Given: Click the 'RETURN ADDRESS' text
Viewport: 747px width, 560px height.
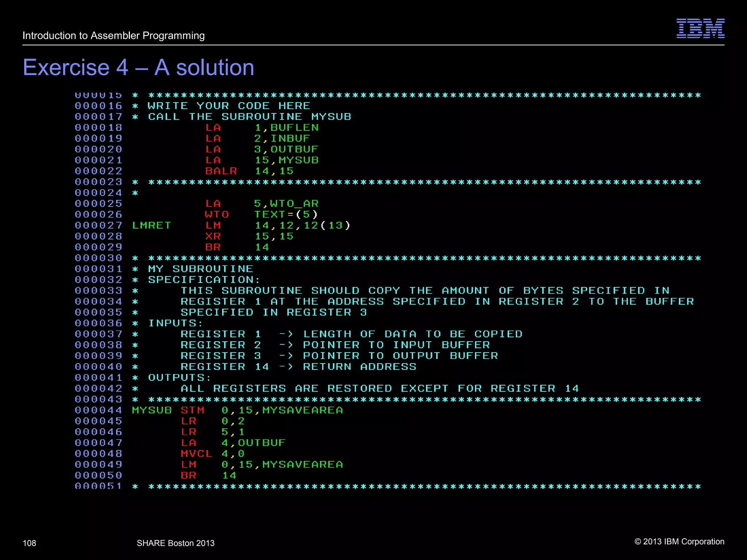Looking at the screenshot, I should 360,367.
